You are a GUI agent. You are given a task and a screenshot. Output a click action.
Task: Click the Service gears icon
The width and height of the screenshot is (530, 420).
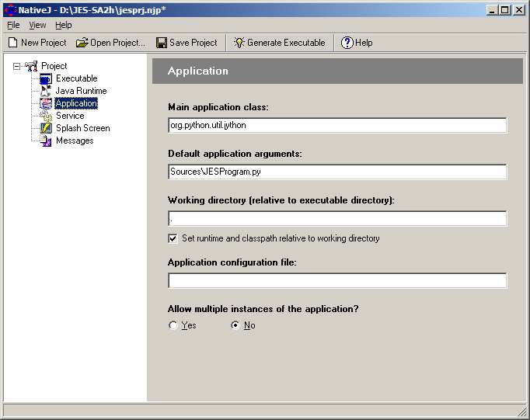(x=46, y=116)
